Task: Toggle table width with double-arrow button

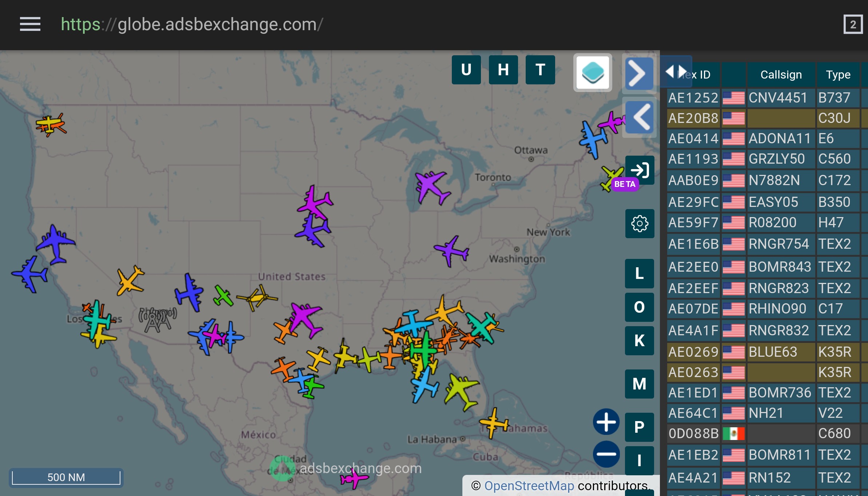Action: point(676,71)
